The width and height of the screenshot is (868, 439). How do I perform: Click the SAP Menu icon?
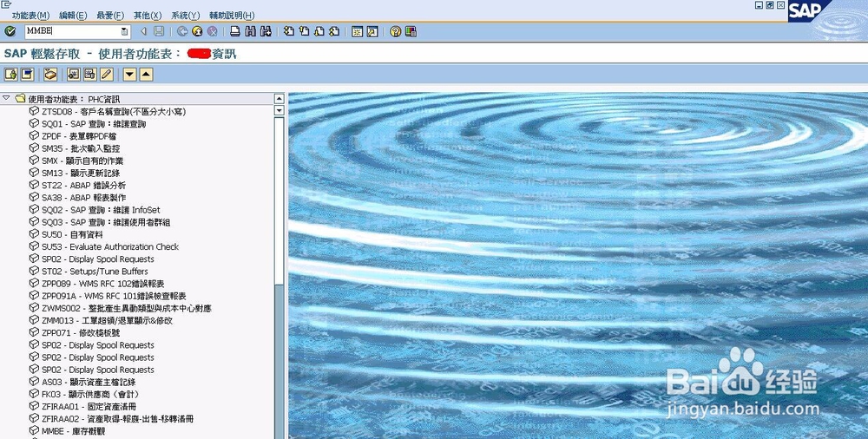[27, 75]
